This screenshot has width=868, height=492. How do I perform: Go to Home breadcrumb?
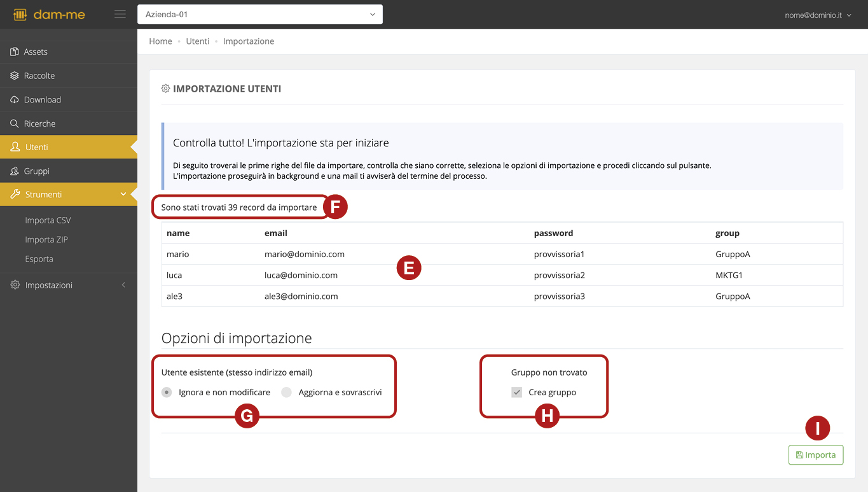(160, 41)
